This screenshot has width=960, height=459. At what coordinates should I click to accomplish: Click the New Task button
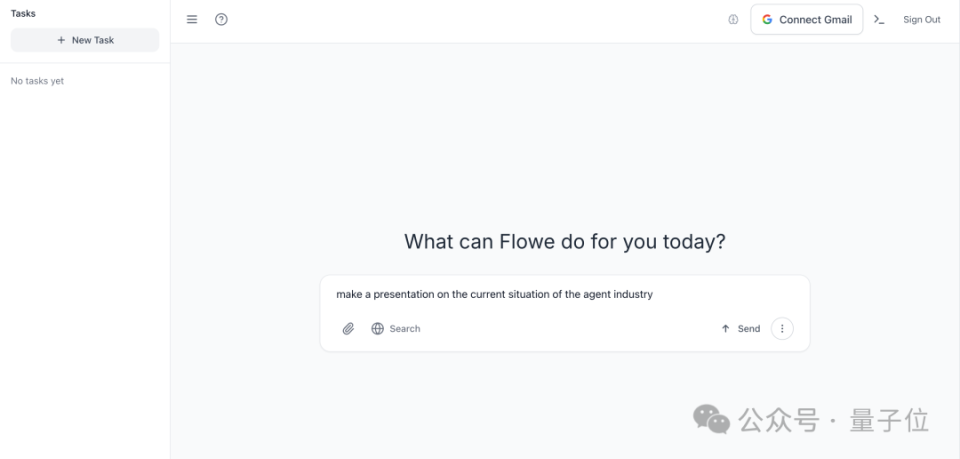pos(85,40)
